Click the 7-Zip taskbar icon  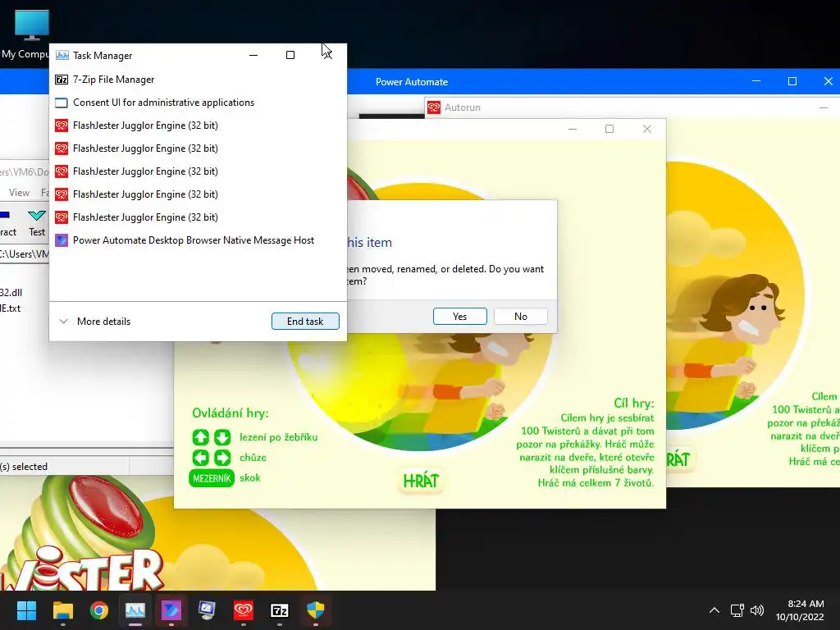279,610
